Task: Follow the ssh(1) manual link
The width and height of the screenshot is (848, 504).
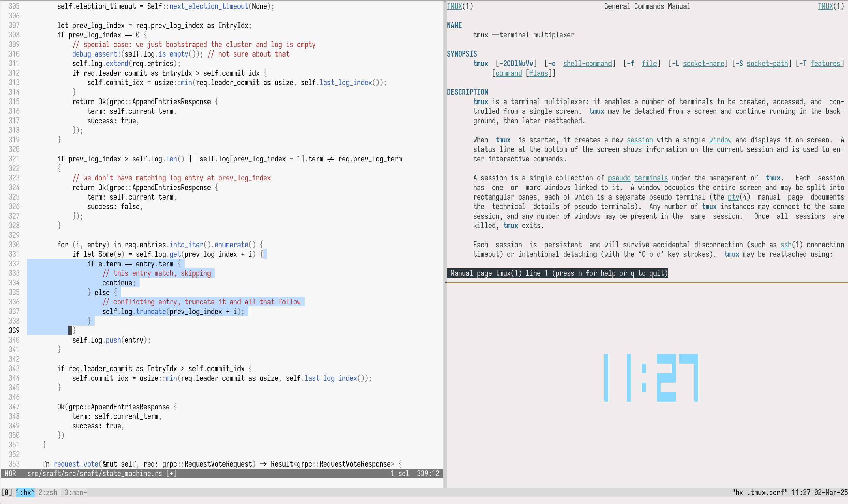Action: tap(792, 245)
